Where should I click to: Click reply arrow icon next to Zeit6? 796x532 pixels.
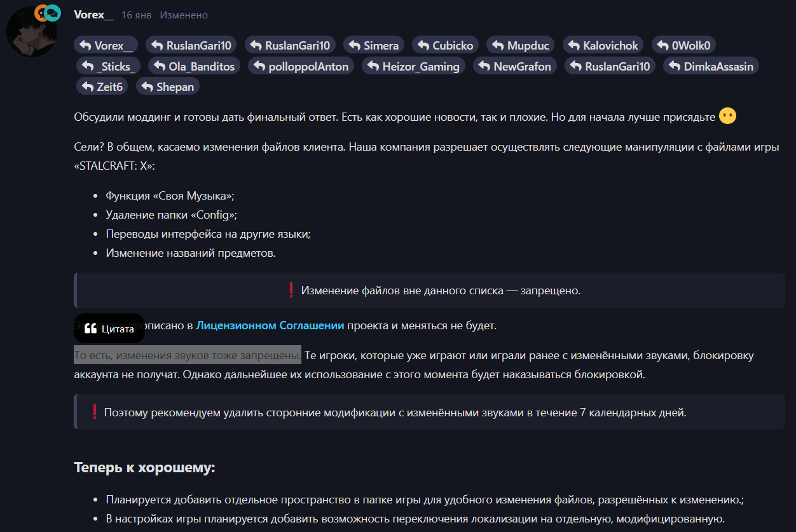click(87, 86)
